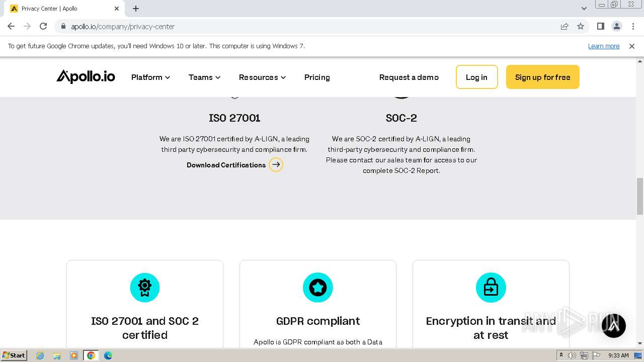Click the ISO 27001 heading
The width and height of the screenshot is (644, 362).
[x=234, y=118]
